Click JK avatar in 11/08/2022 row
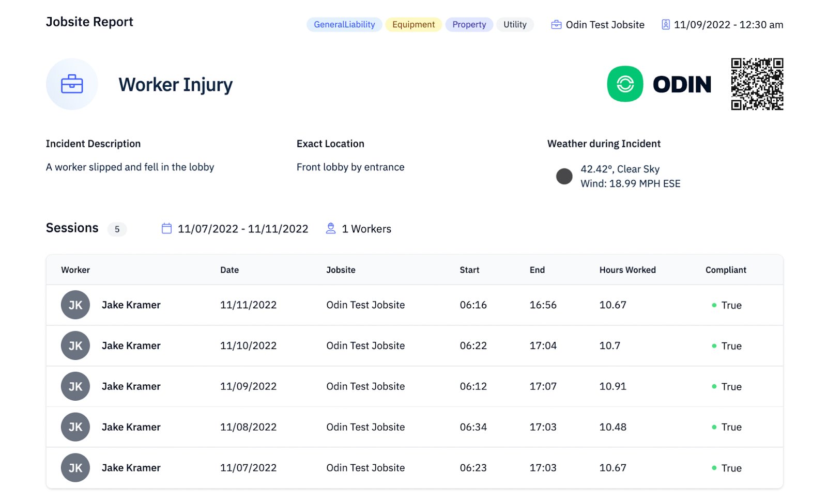Image resolution: width=827 pixels, height=504 pixels. (75, 427)
